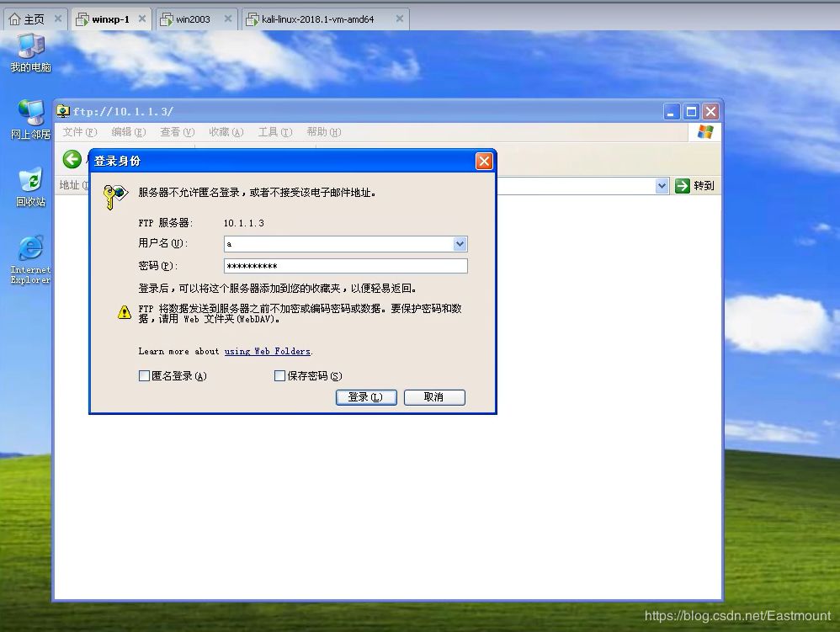The image size is (840, 632).
Task: Open Network Neighborhood (网上邻居) desktop icon
Action: (30, 119)
